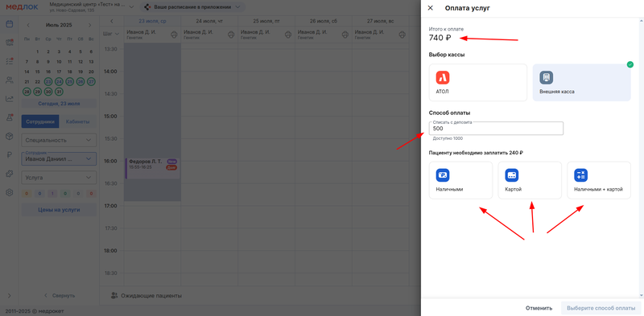Choose the Картой payment icon
The image size is (644, 316).
(x=512, y=175)
